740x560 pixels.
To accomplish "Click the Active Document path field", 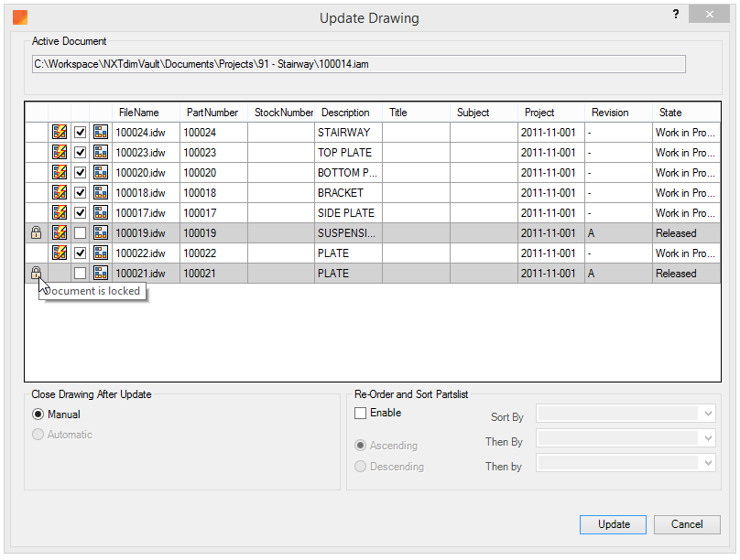I will click(358, 64).
